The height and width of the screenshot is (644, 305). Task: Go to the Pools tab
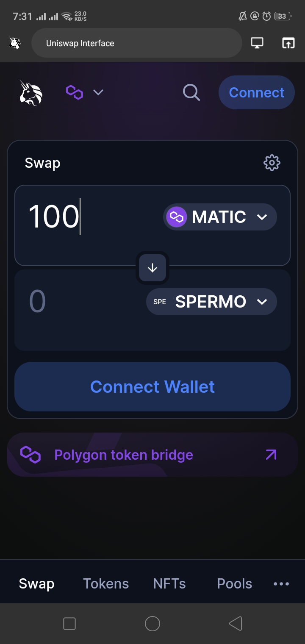[234, 583]
